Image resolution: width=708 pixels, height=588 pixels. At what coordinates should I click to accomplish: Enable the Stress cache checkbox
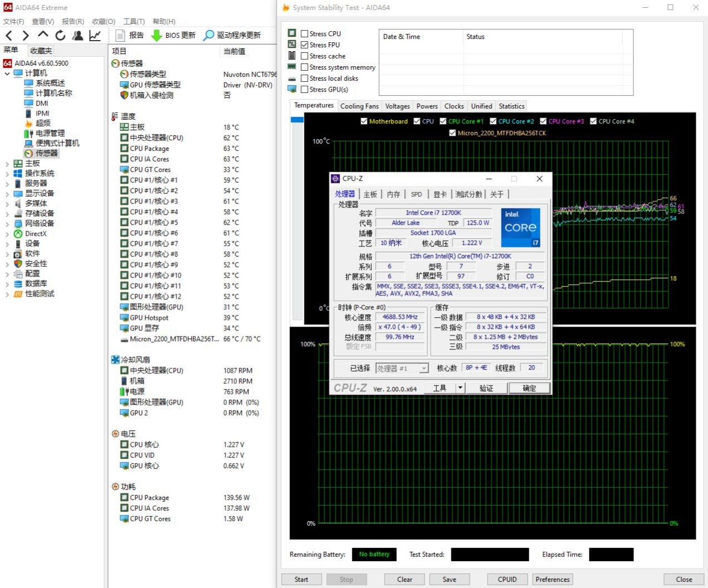304,56
